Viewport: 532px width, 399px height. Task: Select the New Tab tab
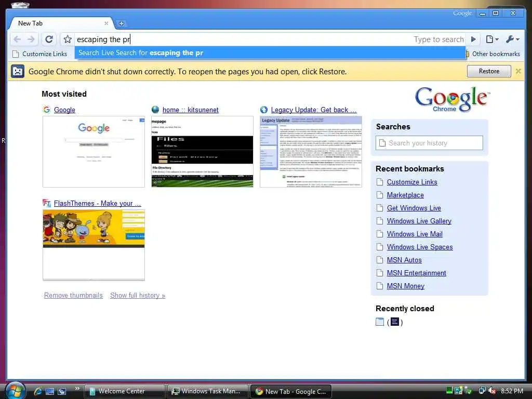[61, 23]
